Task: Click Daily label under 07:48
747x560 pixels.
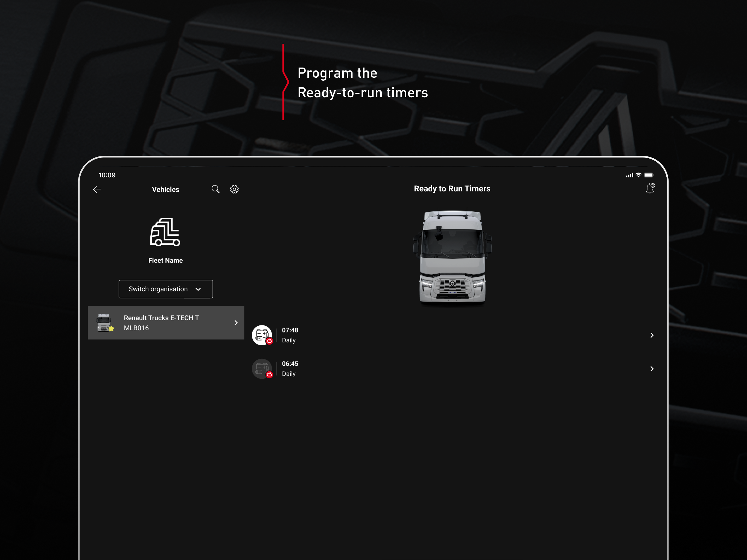Action: (289, 340)
